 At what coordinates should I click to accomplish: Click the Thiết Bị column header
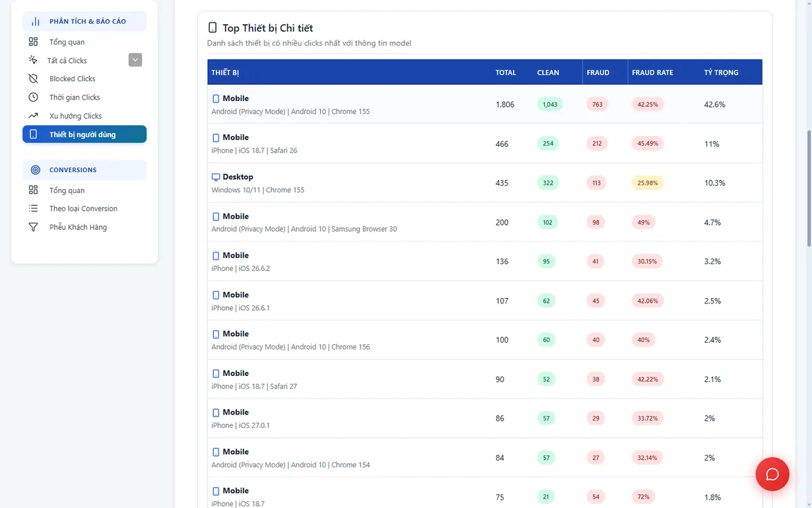pyautogui.click(x=225, y=72)
